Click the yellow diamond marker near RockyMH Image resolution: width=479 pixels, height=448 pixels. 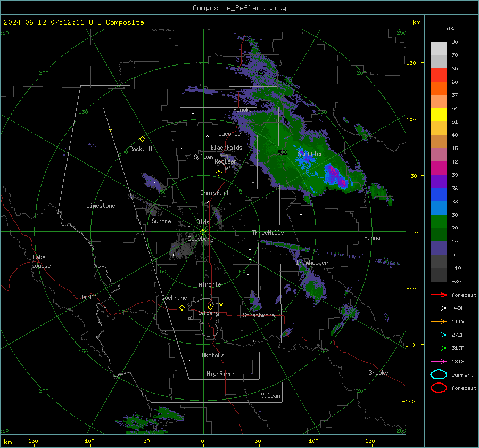coord(142,139)
